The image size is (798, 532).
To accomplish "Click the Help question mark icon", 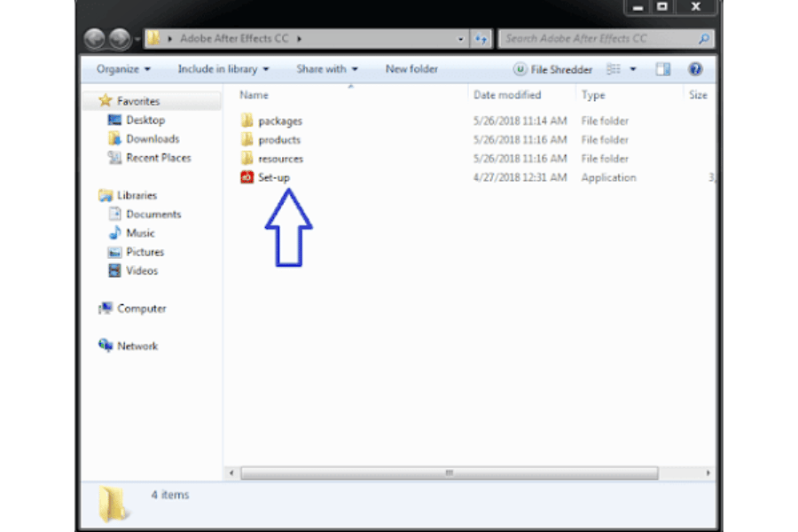I will pos(695,69).
